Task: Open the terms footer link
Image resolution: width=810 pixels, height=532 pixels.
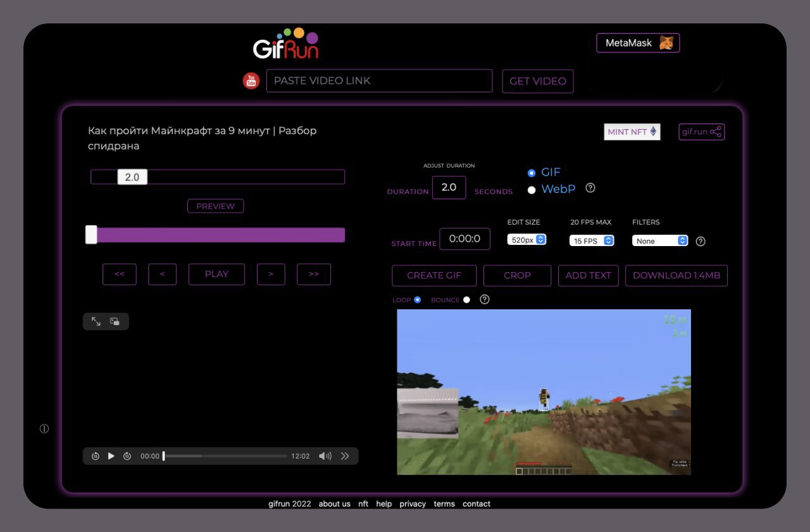Action: [444, 504]
